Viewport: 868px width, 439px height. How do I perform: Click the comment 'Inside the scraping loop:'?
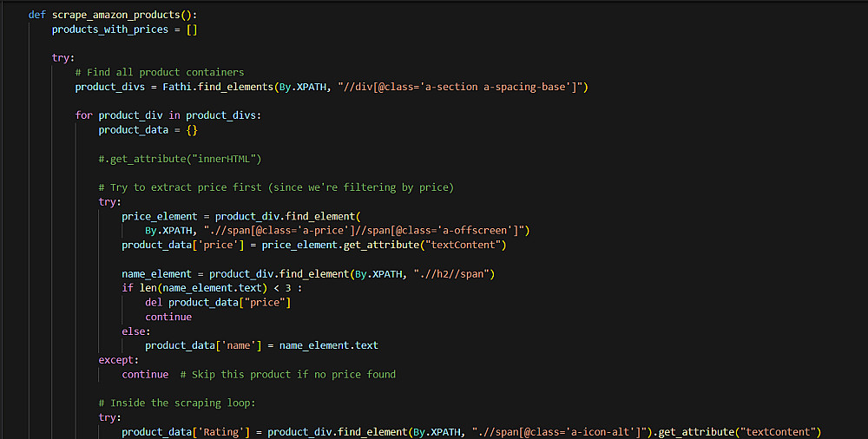pos(177,403)
